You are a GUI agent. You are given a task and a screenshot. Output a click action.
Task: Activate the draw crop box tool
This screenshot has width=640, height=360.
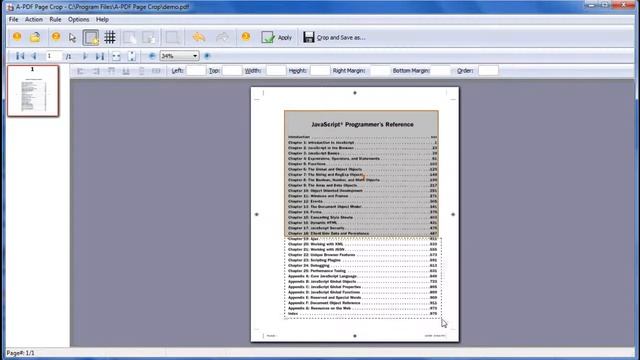91,37
